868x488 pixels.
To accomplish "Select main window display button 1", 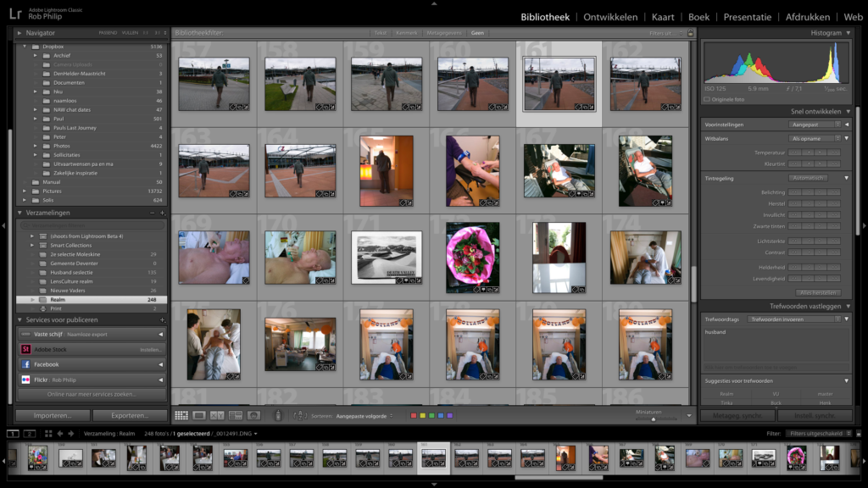I will pyautogui.click(x=13, y=433).
